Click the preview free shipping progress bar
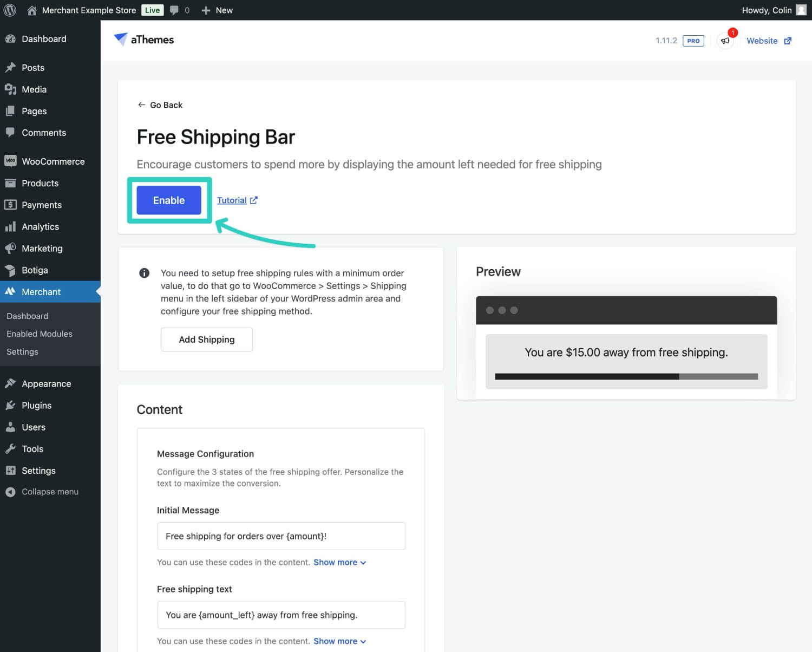Screen dimensions: 812x652 pos(626,376)
